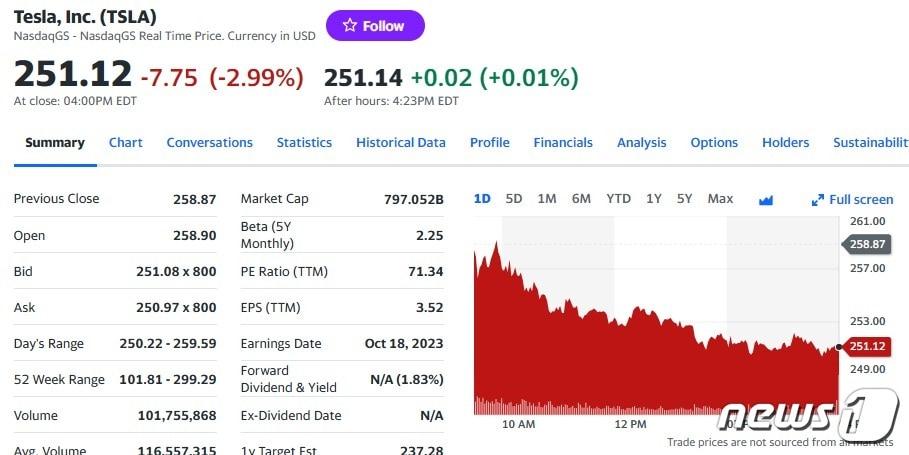Click the Full screen link

click(861, 200)
